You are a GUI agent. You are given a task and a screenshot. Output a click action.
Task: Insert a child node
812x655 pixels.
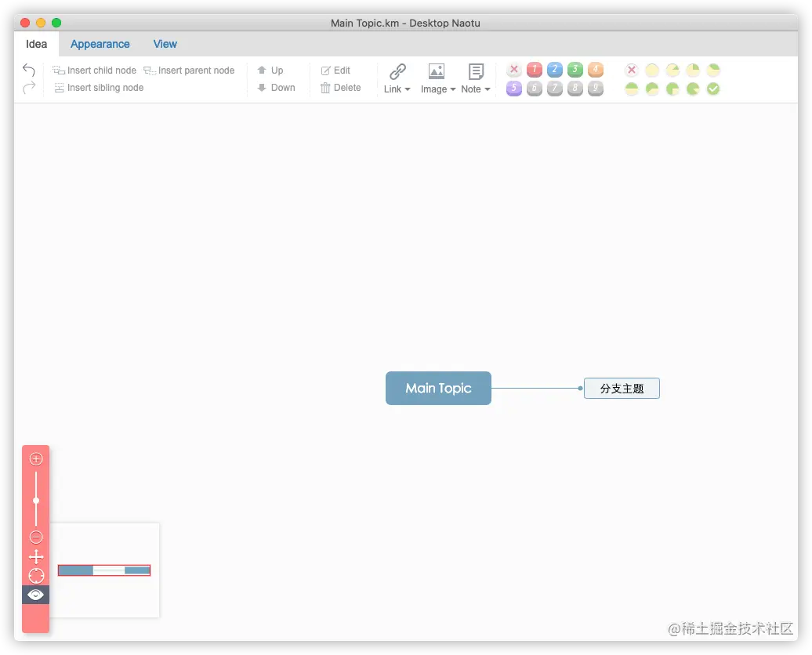coord(94,71)
